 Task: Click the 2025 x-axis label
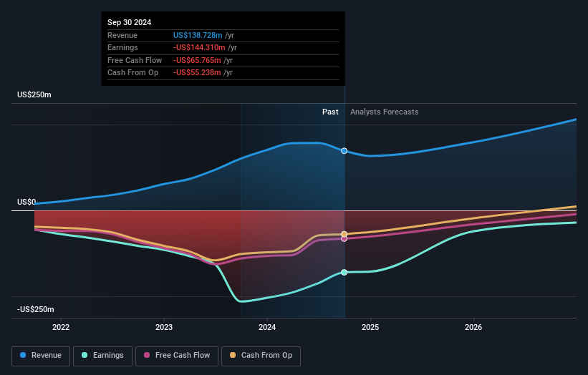click(x=370, y=327)
